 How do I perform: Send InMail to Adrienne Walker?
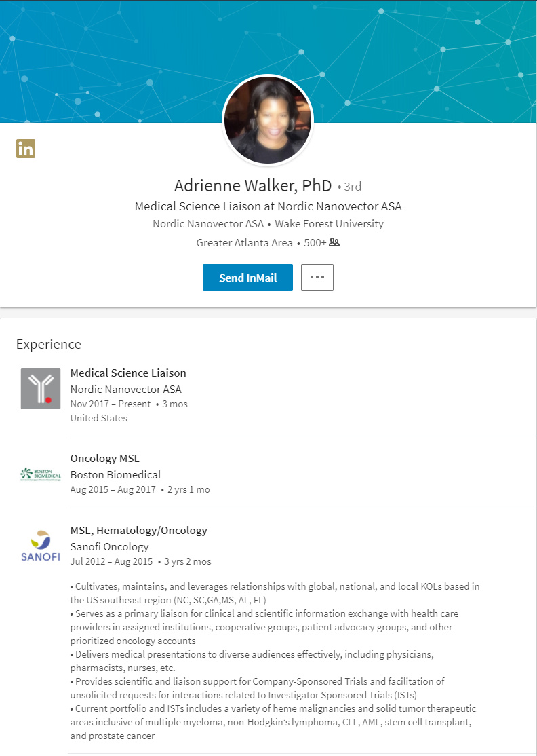pos(247,278)
